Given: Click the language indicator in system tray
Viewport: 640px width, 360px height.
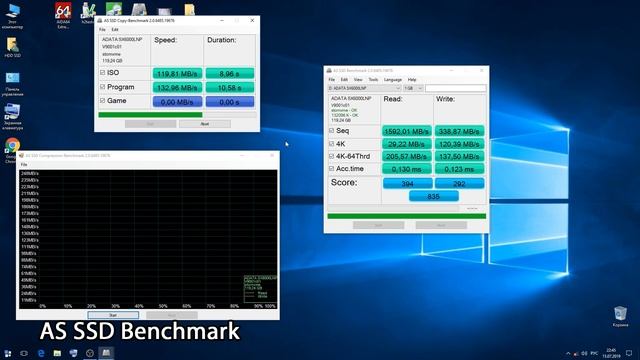Looking at the screenshot, I should point(594,353).
